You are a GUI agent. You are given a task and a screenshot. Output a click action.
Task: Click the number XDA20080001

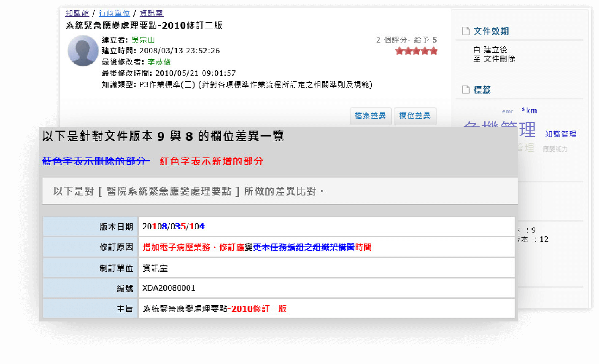(169, 288)
